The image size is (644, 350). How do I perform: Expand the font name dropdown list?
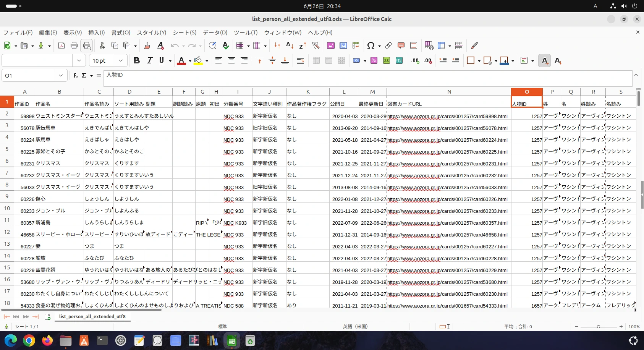tap(79, 61)
